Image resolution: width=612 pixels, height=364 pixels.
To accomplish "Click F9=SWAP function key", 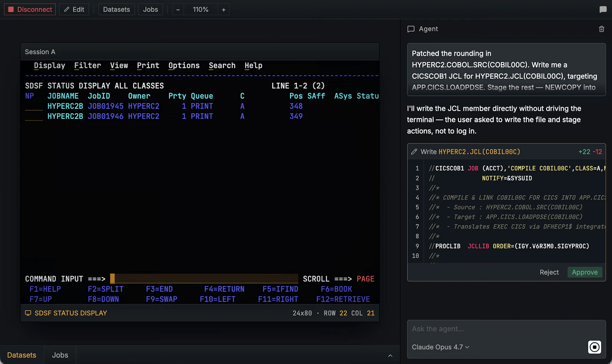I will pos(161,299).
